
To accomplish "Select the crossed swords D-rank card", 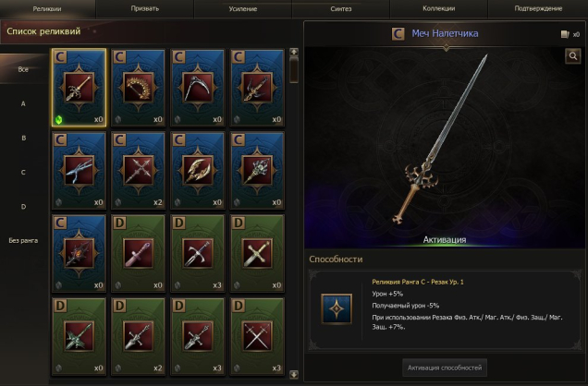I will 257,336.
